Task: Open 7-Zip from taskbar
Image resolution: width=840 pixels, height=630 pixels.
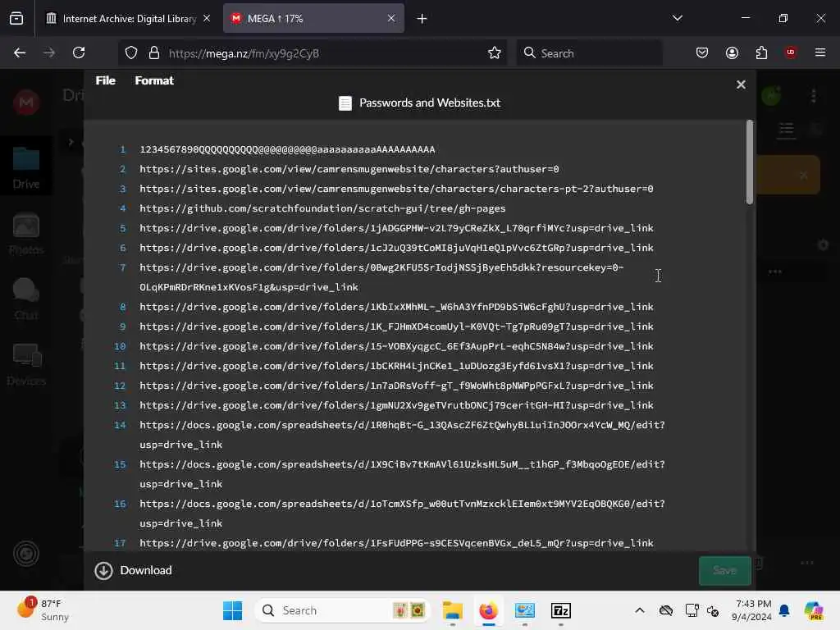Action: click(560, 610)
